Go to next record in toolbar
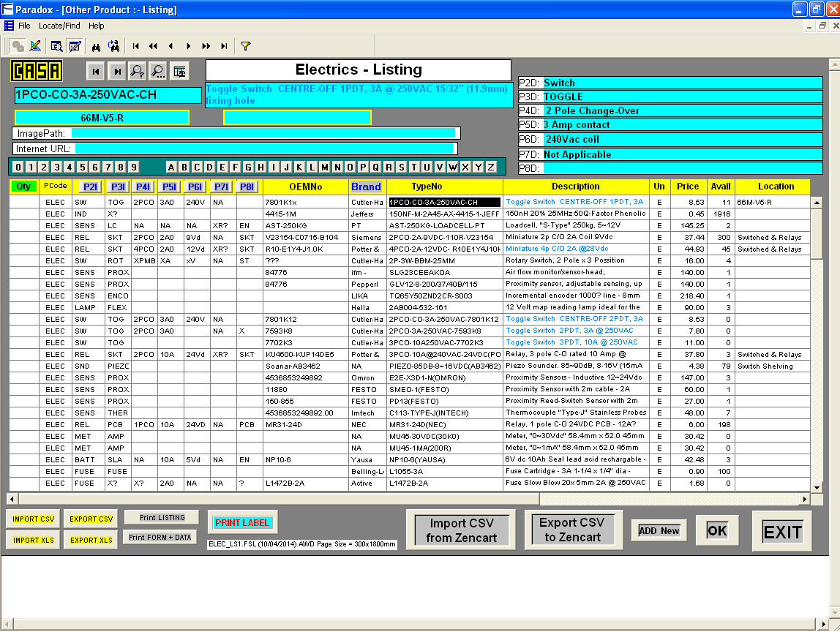The height and width of the screenshot is (632, 840). (x=189, y=47)
